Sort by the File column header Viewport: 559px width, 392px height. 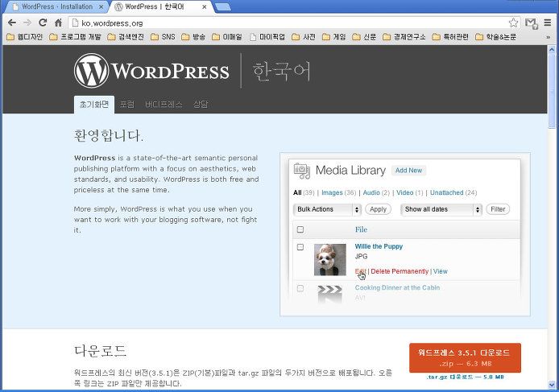point(361,229)
